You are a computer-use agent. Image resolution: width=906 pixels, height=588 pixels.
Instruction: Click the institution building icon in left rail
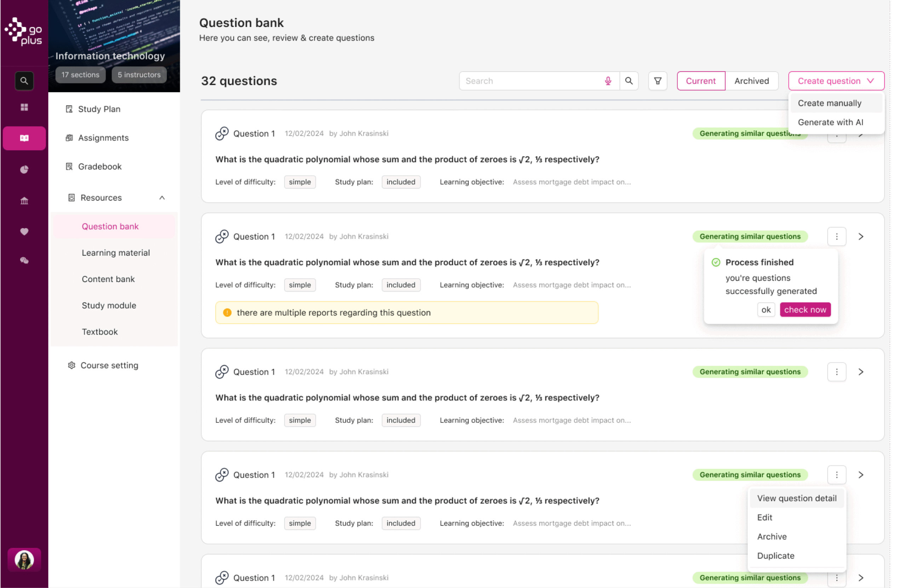coord(24,201)
